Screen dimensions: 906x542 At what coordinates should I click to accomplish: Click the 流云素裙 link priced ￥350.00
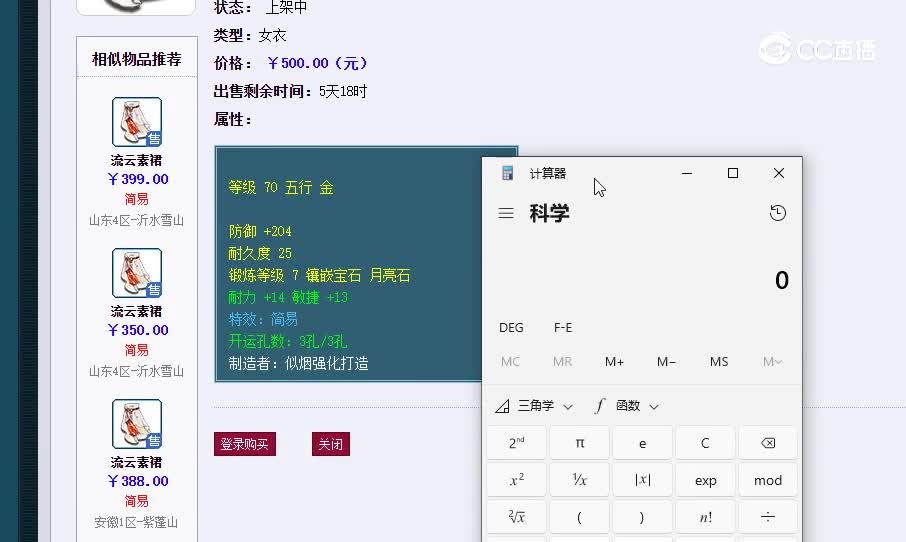136,311
